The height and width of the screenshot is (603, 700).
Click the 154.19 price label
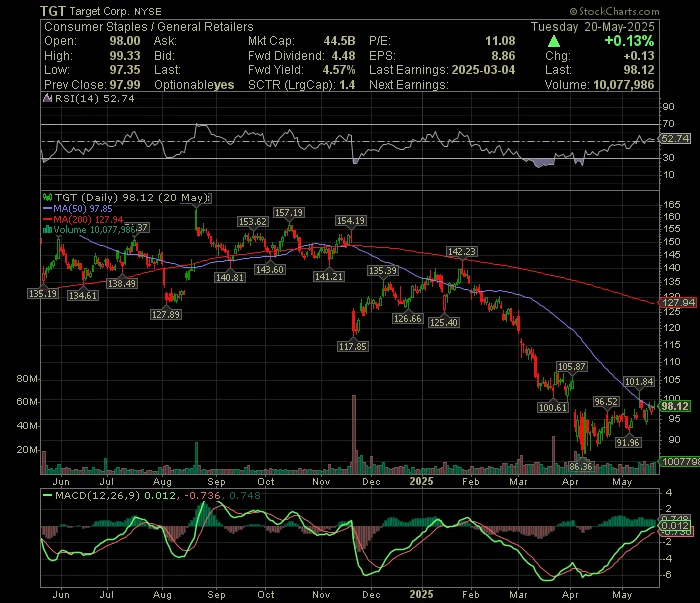[x=351, y=221]
